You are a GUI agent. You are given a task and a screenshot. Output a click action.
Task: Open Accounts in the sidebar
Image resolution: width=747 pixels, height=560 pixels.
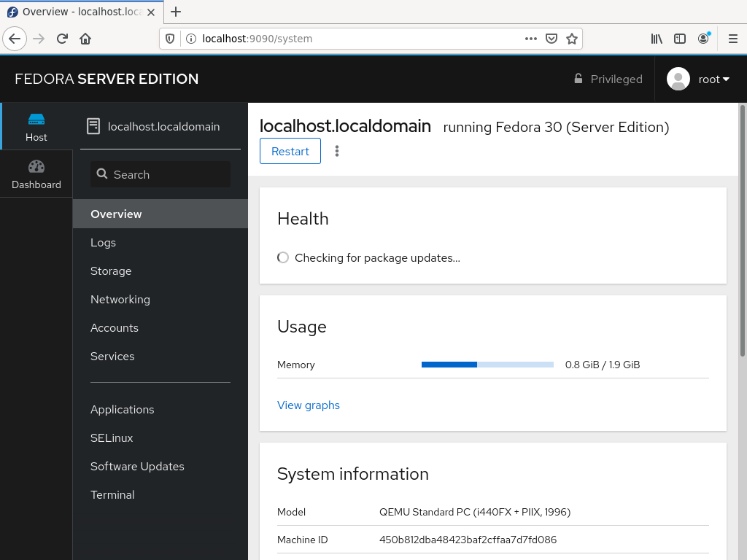[160, 328]
